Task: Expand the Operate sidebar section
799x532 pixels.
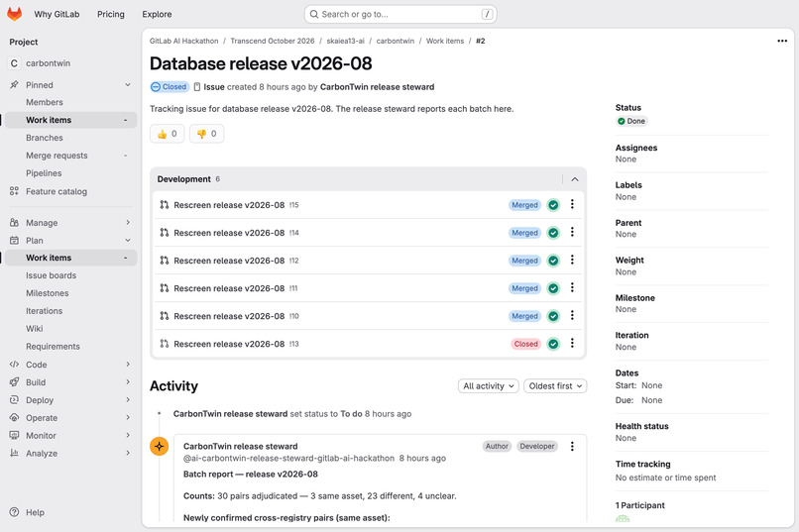Action: (128, 417)
